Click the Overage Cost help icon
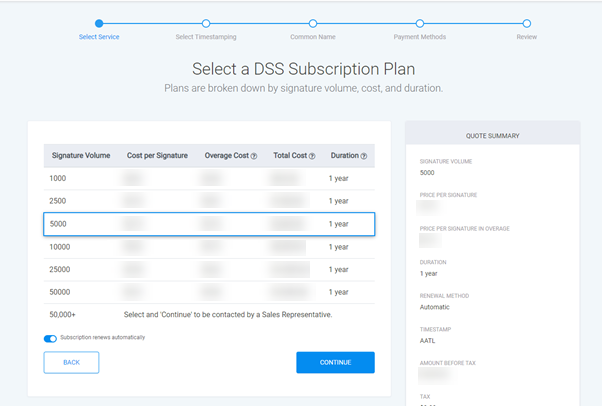The width and height of the screenshot is (602, 406). click(254, 156)
